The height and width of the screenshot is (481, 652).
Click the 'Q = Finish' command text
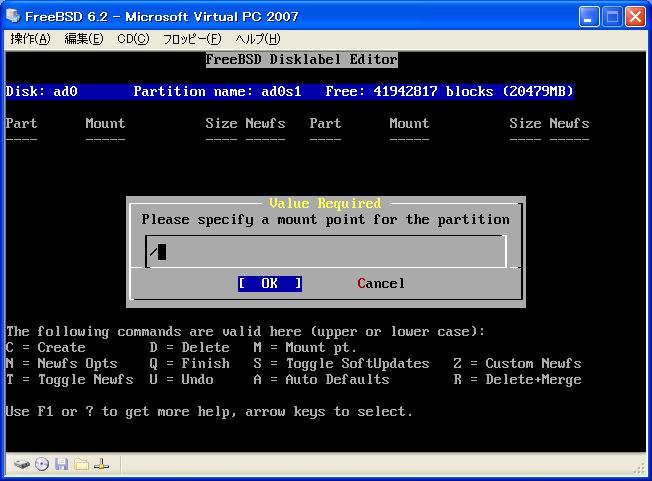(x=190, y=364)
